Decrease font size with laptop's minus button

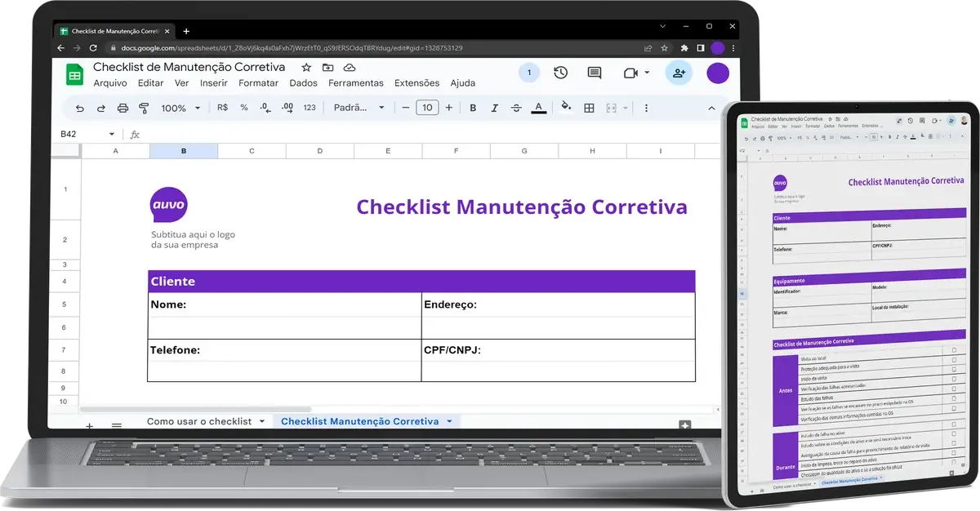405,108
